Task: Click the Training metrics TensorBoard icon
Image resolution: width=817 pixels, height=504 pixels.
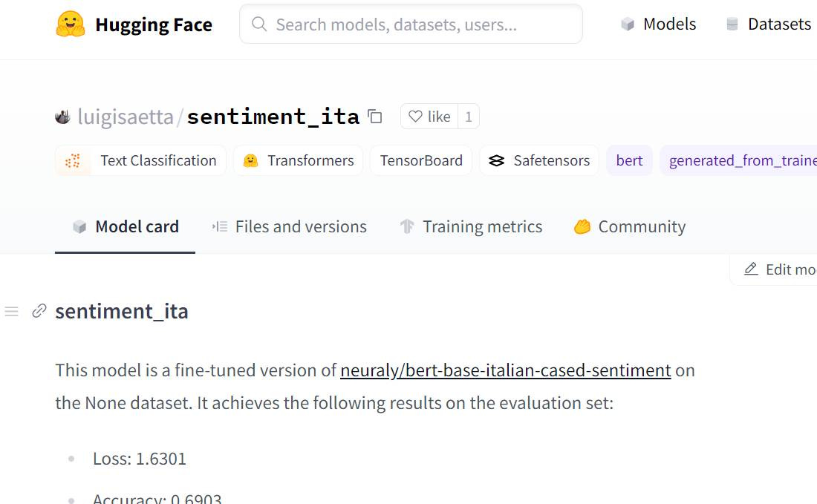Action: point(407,227)
